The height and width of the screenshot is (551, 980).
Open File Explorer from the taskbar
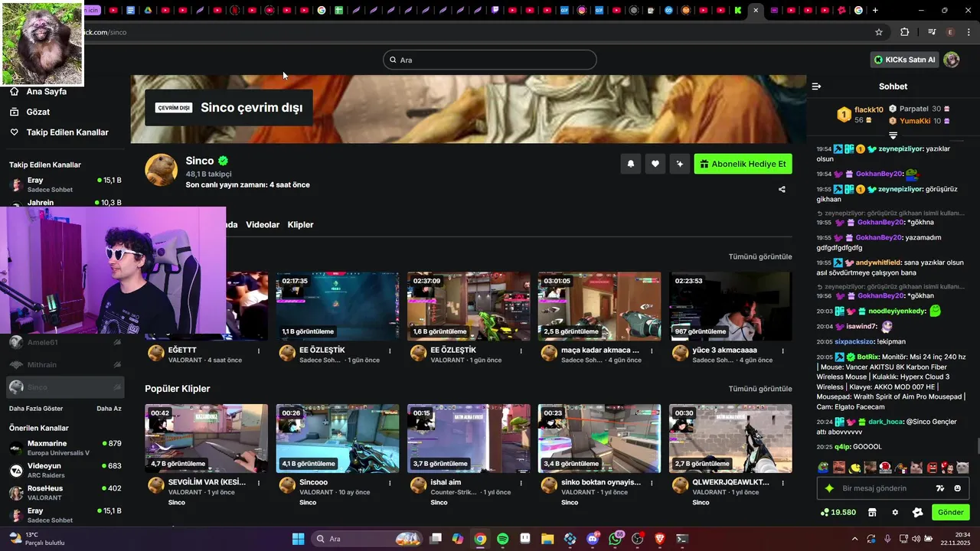[x=547, y=539]
